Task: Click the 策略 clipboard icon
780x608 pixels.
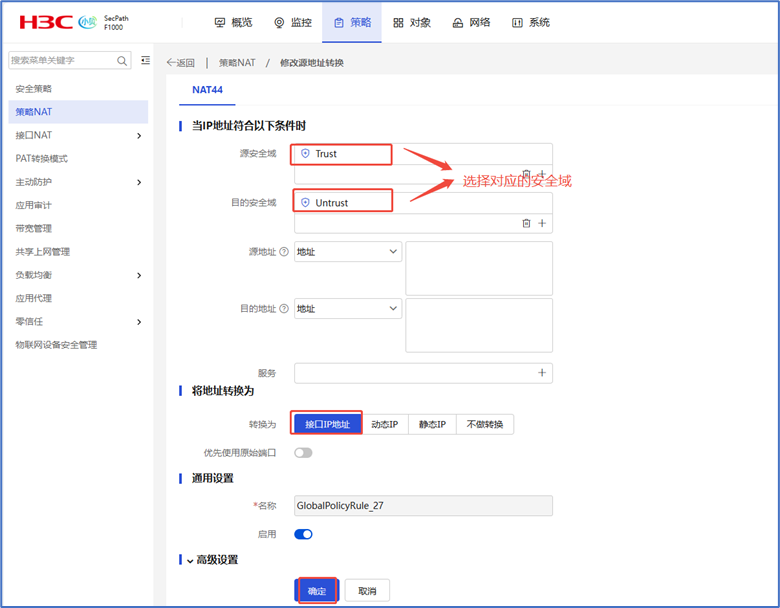Action: pos(338,23)
